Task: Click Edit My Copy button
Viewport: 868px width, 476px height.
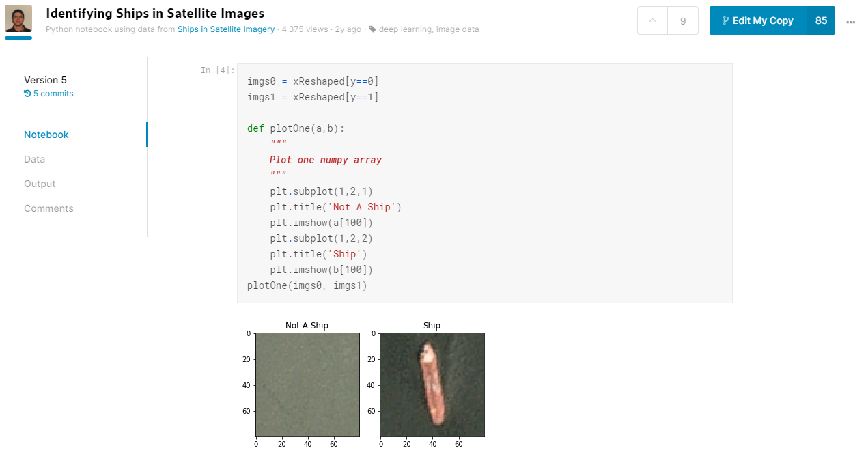Action: 758,20
